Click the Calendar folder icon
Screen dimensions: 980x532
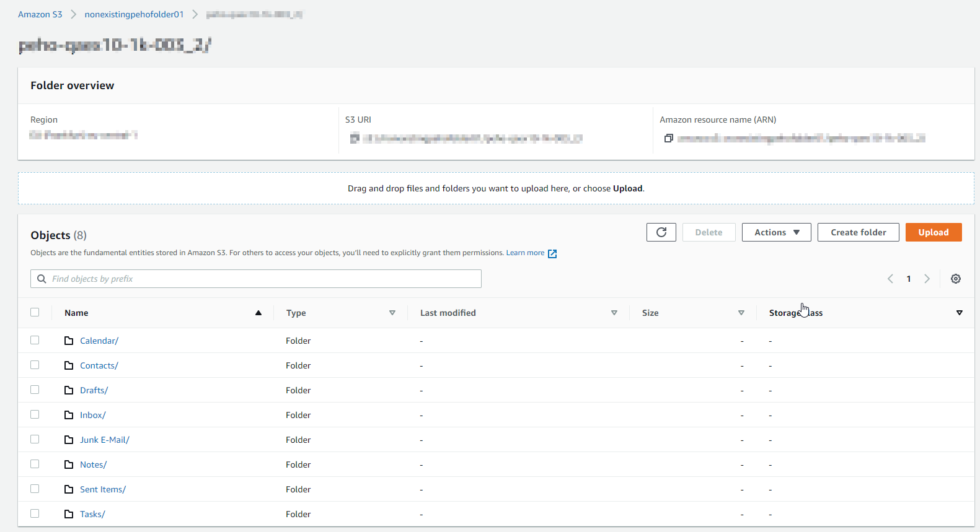click(69, 341)
